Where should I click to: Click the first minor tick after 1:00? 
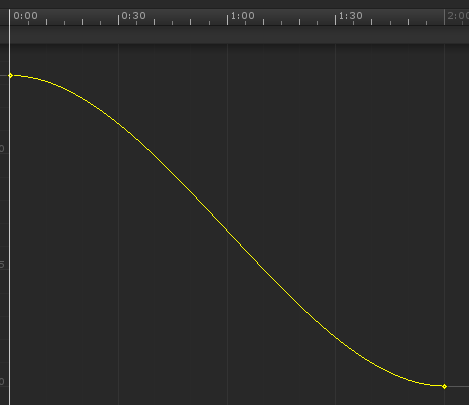(x=245, y=23)
